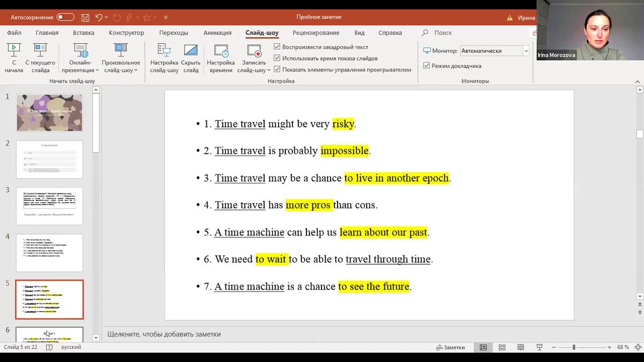Open the Монитор combo box
Viewport: 644px width, 362px height.
click(x=495, y=51)
